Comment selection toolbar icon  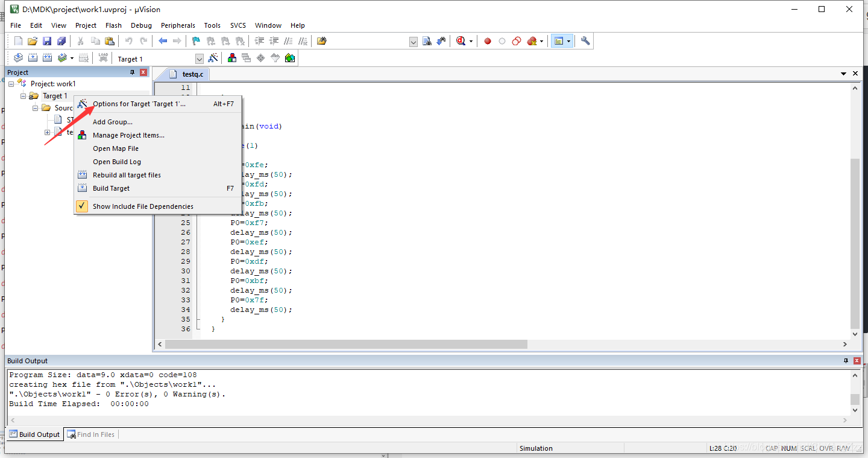tap(289, 41)
